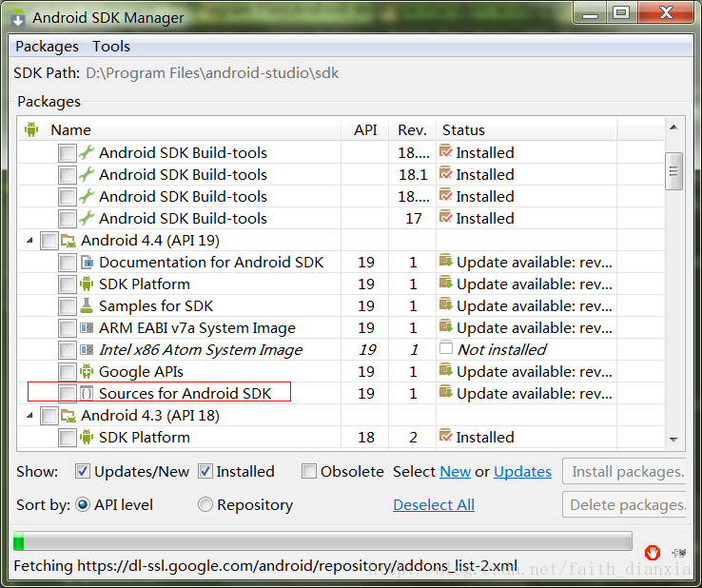
Task: Check the Android 4.3 (API 18) group box
Action: coord(49,416)
